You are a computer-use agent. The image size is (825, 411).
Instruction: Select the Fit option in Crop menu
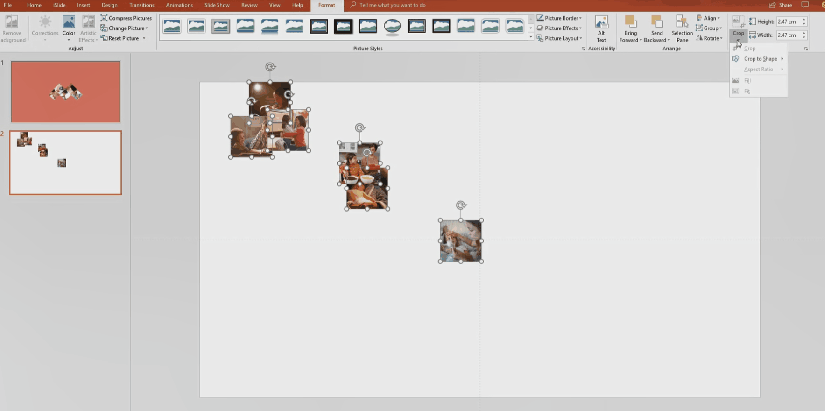point(758,91)
